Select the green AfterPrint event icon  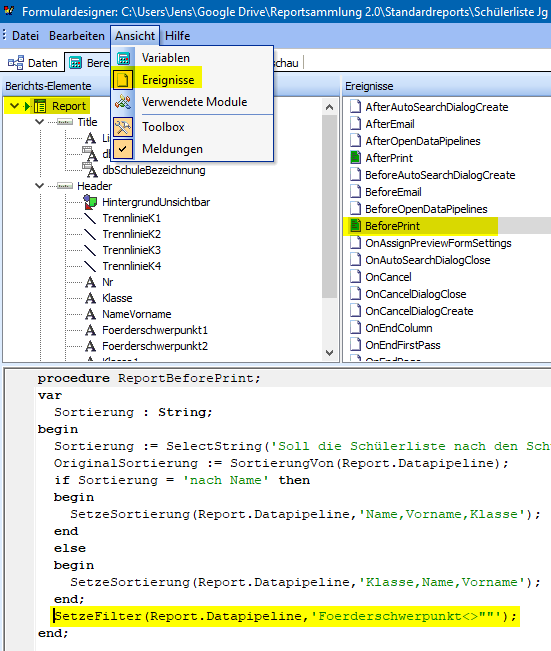coord(355,158)
